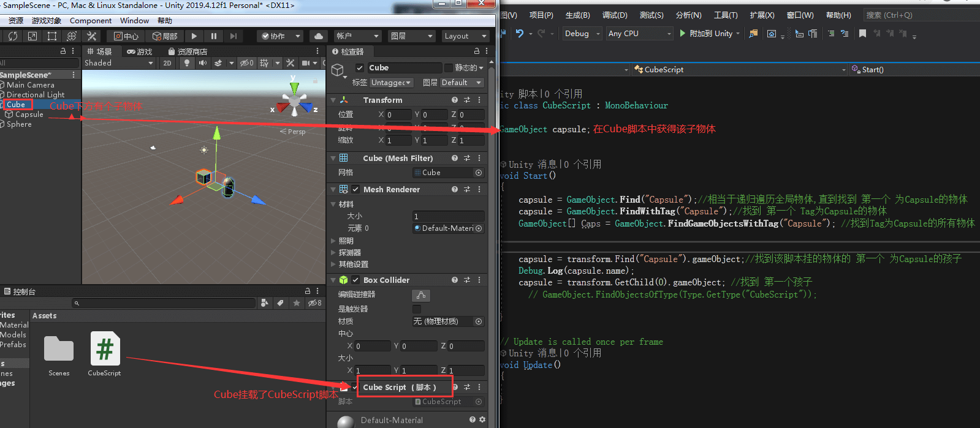Switch to the Game view tab

point(140,51)
